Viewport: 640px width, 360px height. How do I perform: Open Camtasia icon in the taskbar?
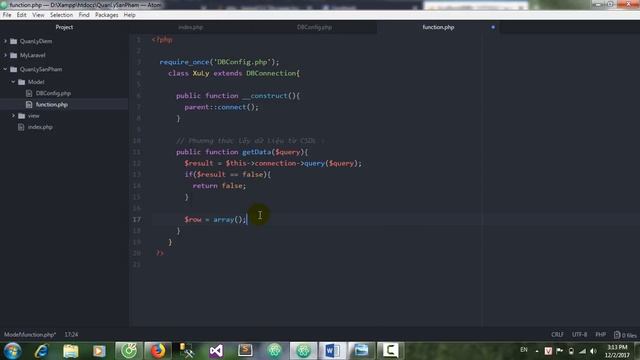click(390, 351)
